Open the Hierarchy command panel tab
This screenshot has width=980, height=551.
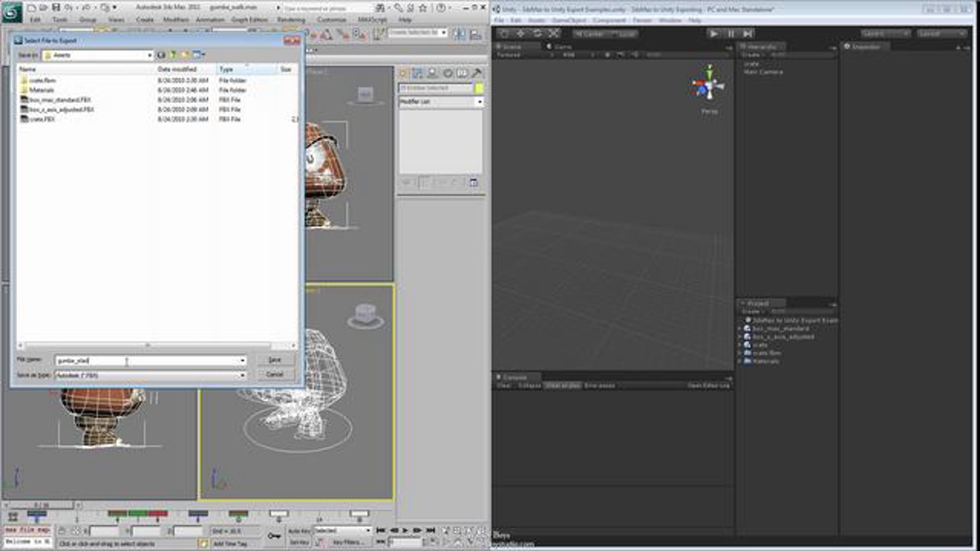click(432, 73)
